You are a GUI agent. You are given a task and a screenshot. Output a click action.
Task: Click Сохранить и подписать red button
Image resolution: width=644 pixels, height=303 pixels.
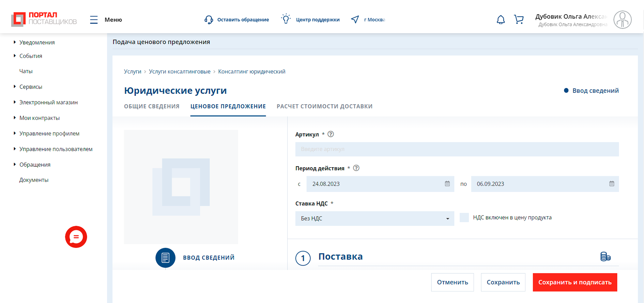(575, 282)
